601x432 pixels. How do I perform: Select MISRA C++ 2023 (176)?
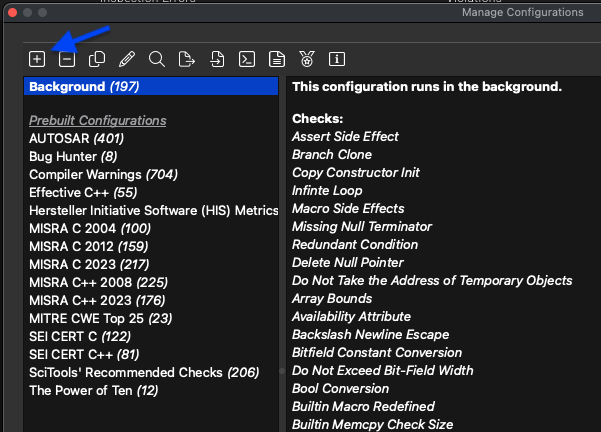(97, 301)
